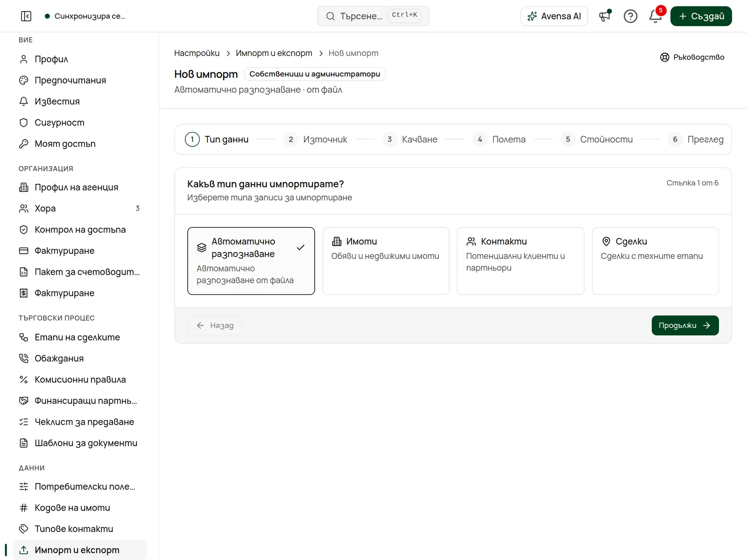
Task: Jump to step 3 Качване
Action: click(x=410, y=140)
